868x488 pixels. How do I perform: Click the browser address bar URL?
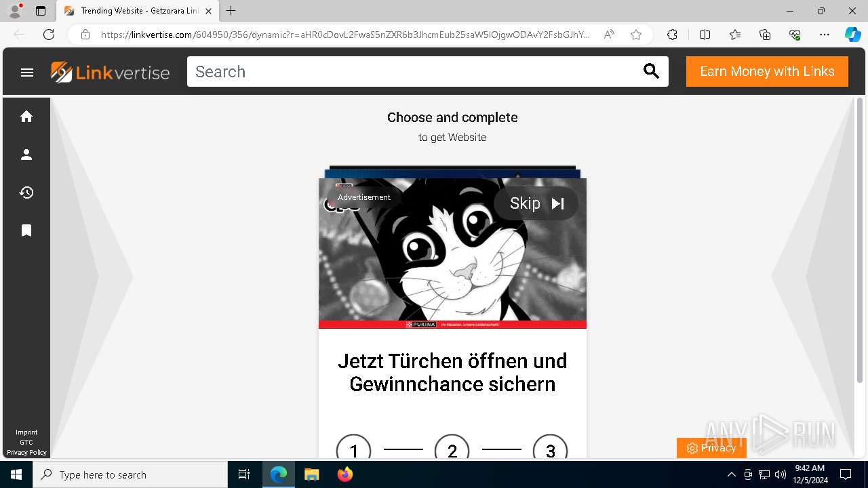tap(344, 35)
